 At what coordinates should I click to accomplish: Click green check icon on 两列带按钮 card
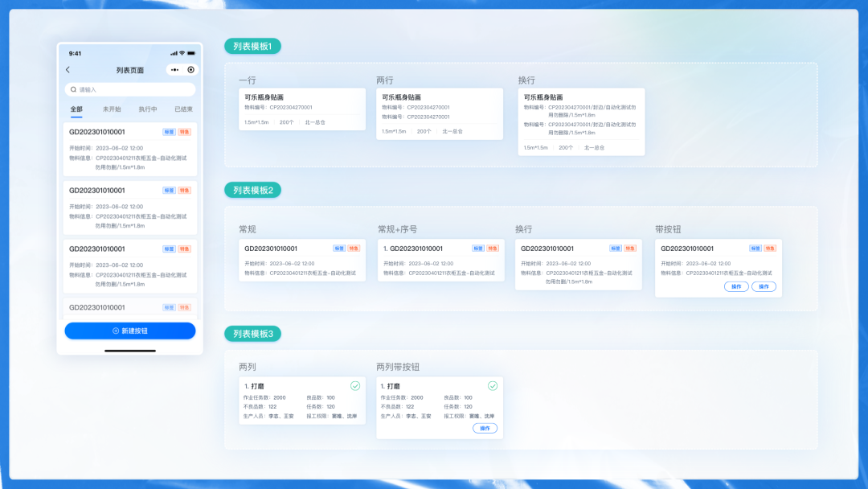(493, 386)
